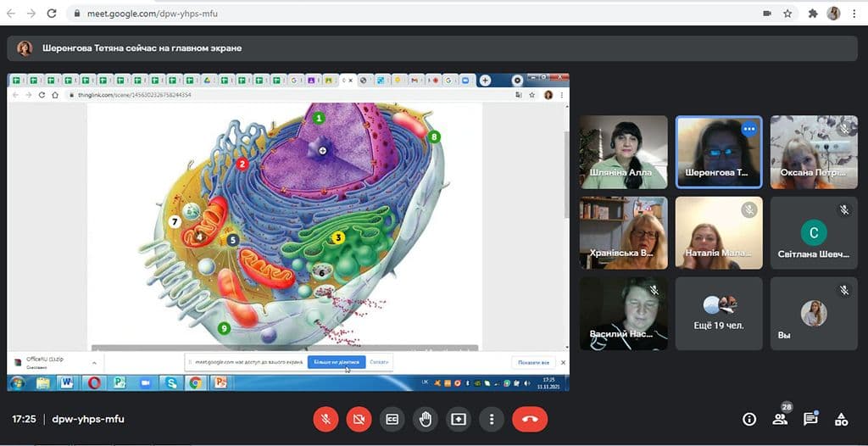This screenshot has width=868, height=446.
Task: Open the 'Ещё 19 чел.' tile
Action: pos(719,314)
